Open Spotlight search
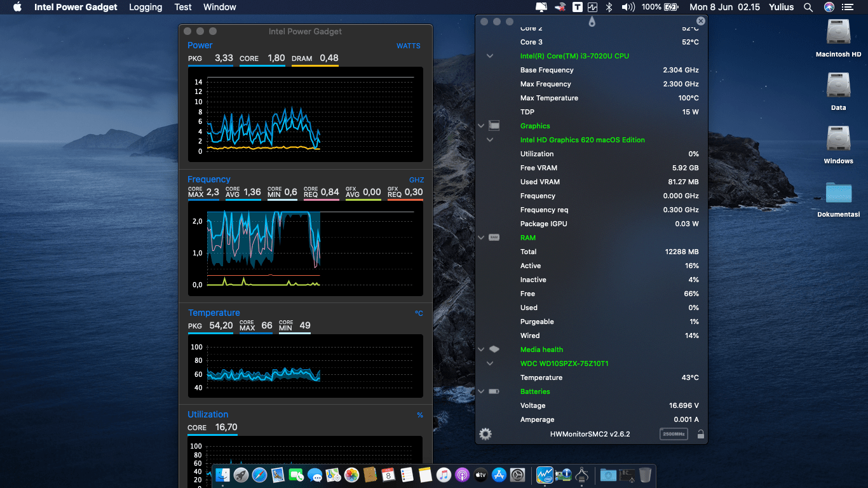 point(808,7)
